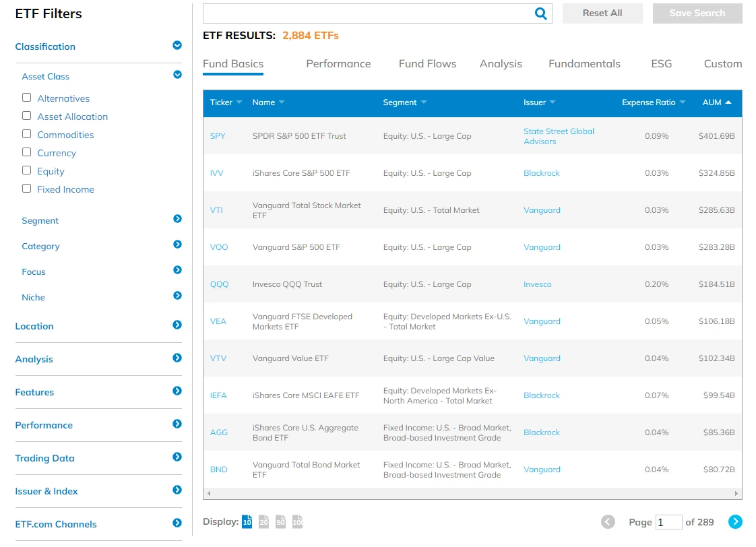Check the Alternatives asset class
This screenshot has height=547, width=756.
(x=26, y=98)
